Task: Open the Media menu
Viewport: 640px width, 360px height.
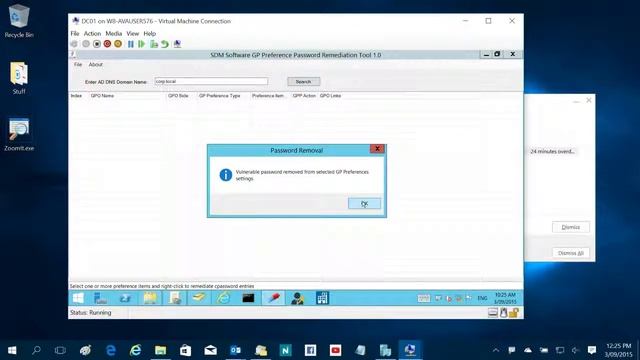Action: pyautogui.click(x=113, y=33)
